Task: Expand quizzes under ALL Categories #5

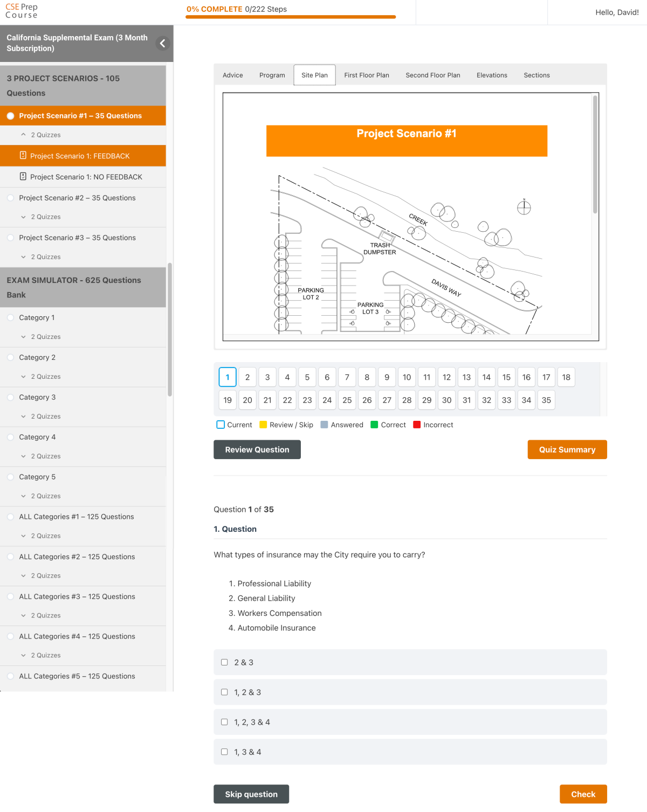Action: pos(23,695)
